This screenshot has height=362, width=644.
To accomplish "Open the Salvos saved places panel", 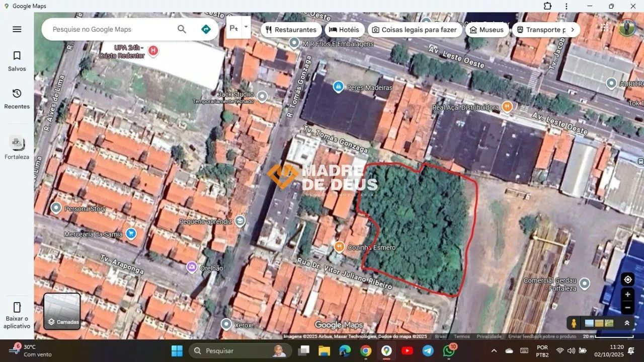I will pyautogui.click(x=17, y=61).
